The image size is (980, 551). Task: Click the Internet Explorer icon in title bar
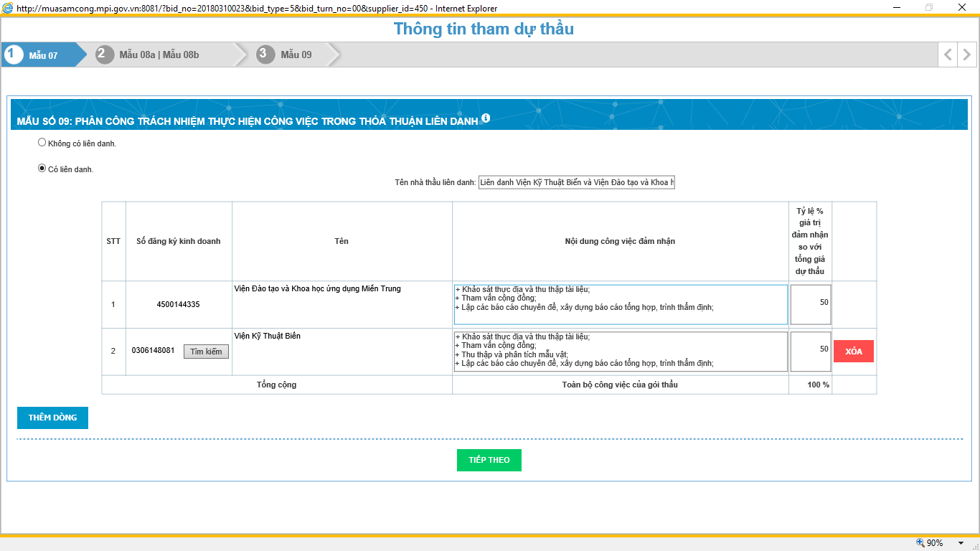(8, 8)
